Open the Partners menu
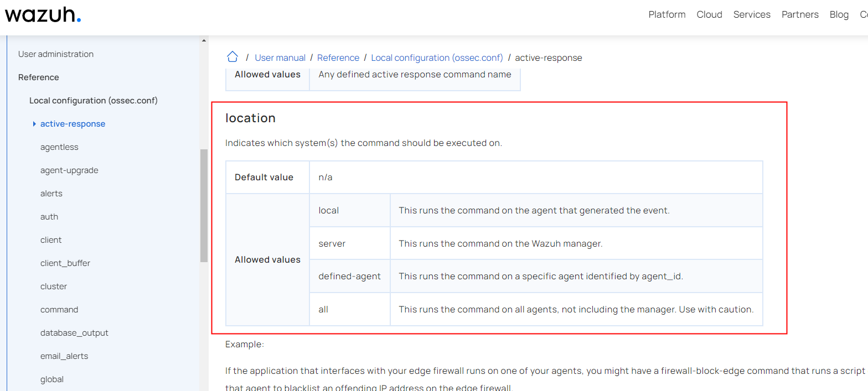Screen dimensions: 868x391 tap(800, 14)
